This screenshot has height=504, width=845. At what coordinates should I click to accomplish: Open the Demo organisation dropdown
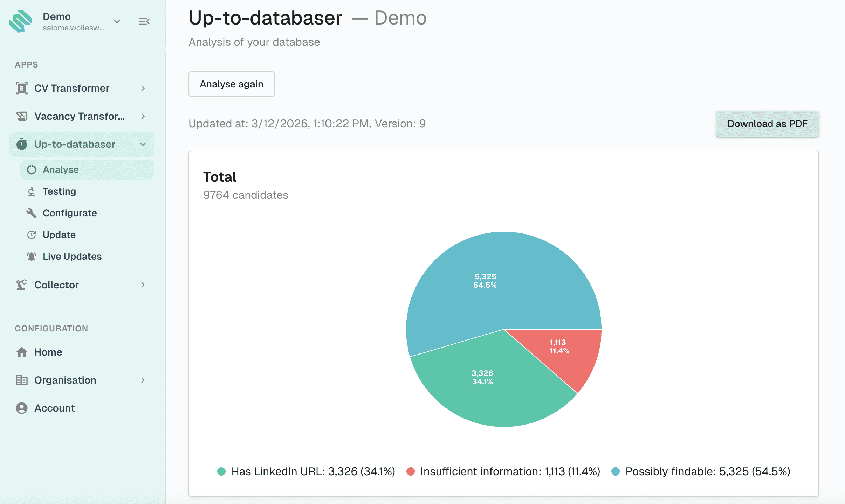click(x=117, y=22)
